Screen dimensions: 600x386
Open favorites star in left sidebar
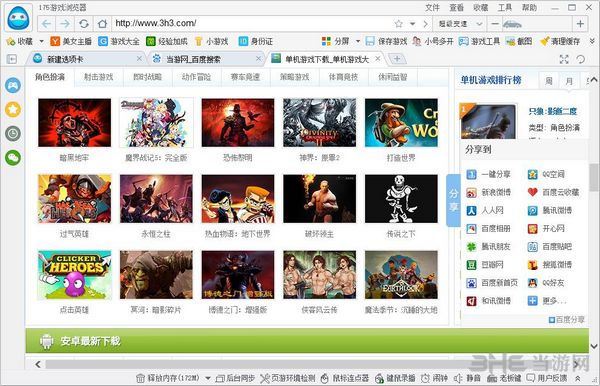[13, 109]
